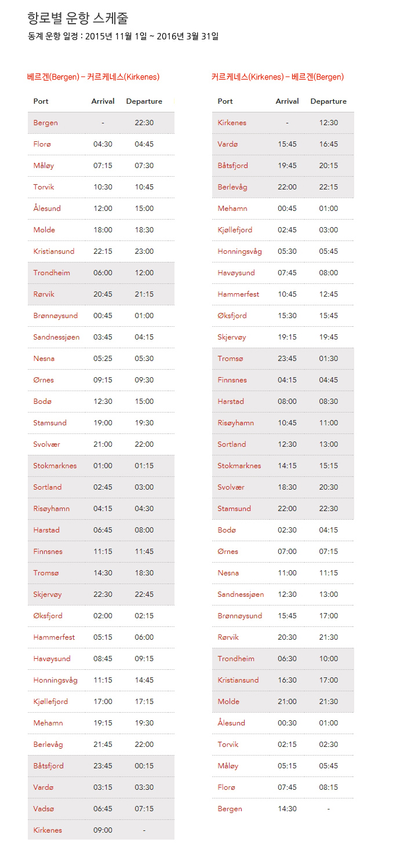400x868 pixels.
Task: Open Molde in the Kirkenes–Bergen schedule
Action: (228, 702)
